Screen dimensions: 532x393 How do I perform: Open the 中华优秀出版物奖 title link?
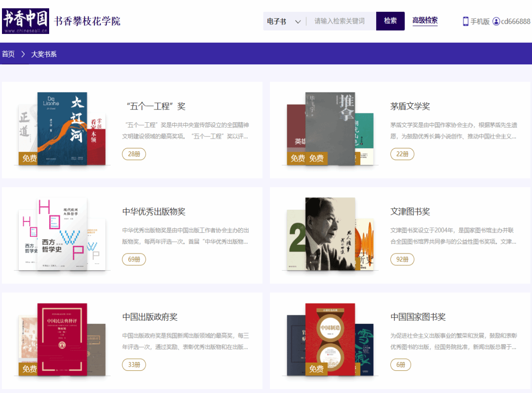point(154,212)
